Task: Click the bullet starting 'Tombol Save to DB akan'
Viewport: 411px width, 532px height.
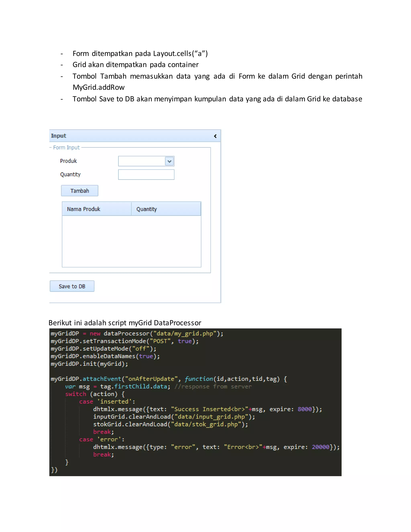Action: 217,99
